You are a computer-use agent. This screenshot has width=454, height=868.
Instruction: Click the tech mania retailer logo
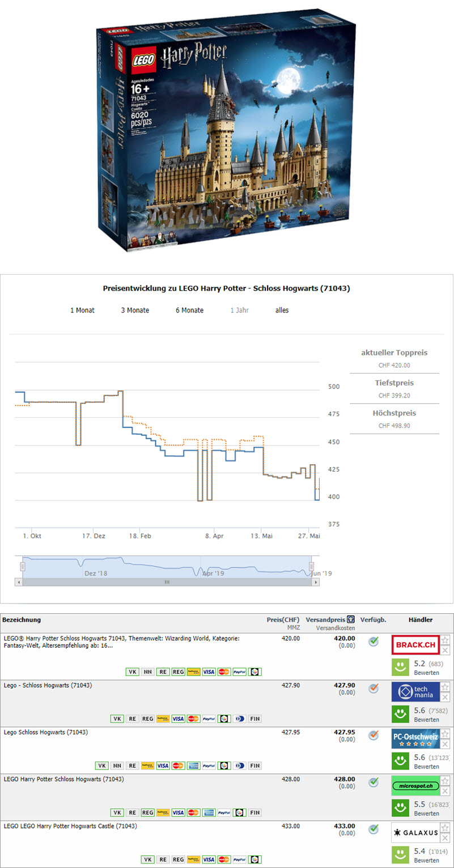click(415, 692)
